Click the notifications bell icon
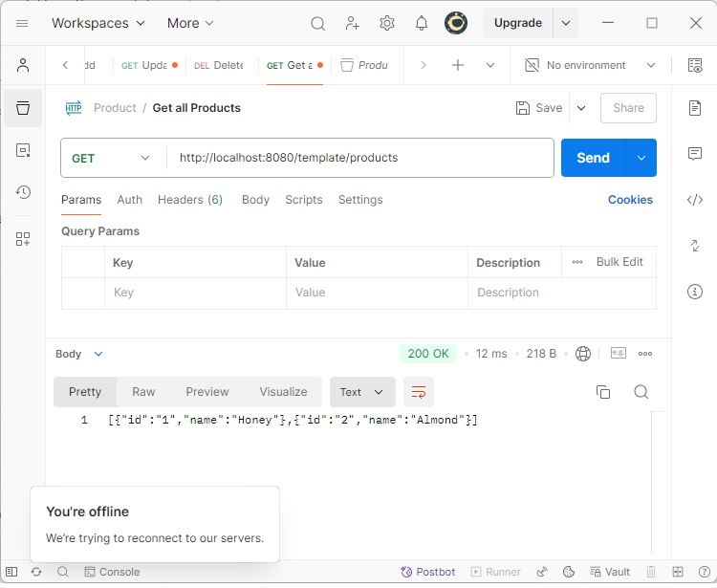This screenshot has width=717, height=588. pos(422,23)
